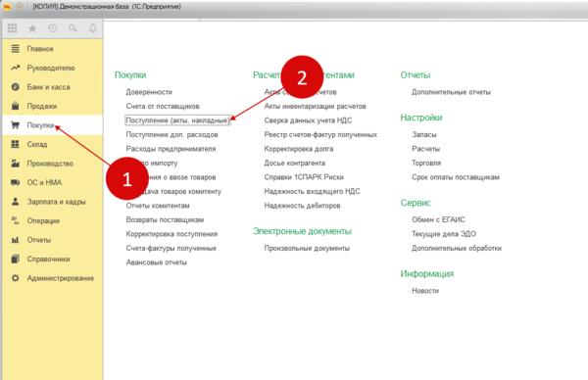Open Обмен с ЕГАИС service
Screen dimensions: 588x380
pyautogui.click(x=438, y=219)
